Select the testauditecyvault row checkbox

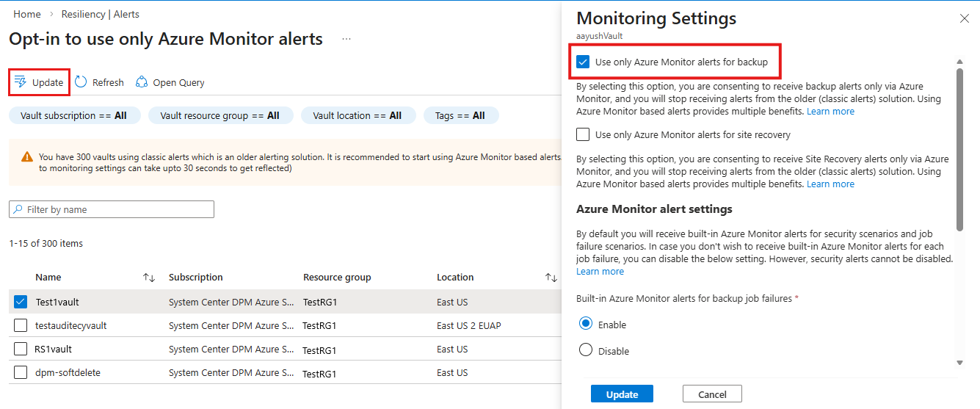pyautogui.click(x=21, y=325)
